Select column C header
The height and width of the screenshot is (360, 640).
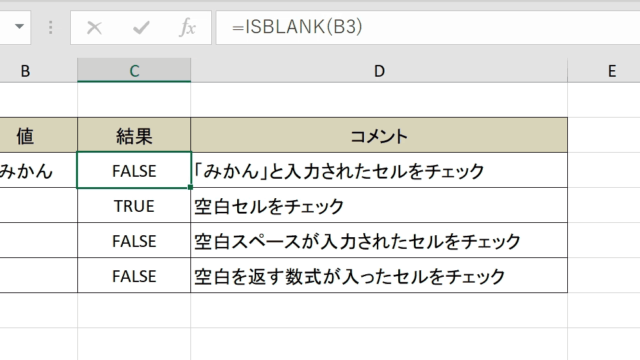134,71
